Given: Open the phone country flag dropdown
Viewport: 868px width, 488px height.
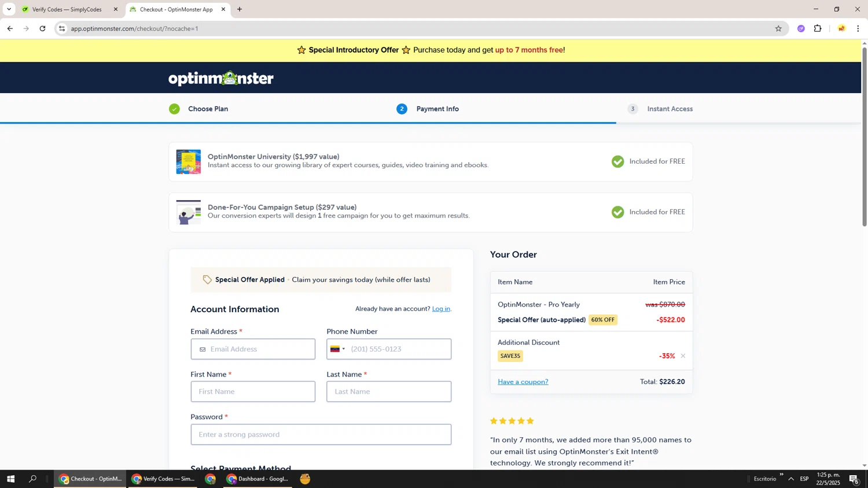Looking at the screenshot, I should click(337, 349).
